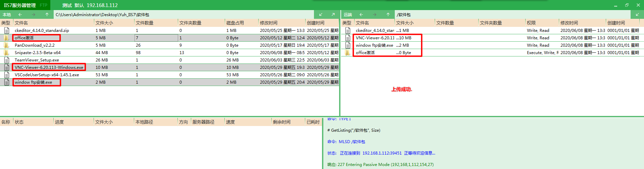644x169 pixels.
Task: Restore the window using title bar button
Action: click(627, 5)
